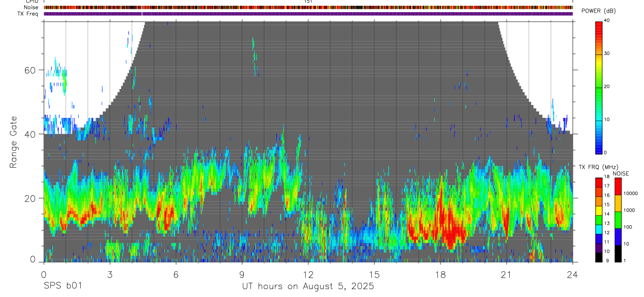Click the 100 green swatch in NOISE legend
This screenshot has width=644, height=297.
point(617,220)
